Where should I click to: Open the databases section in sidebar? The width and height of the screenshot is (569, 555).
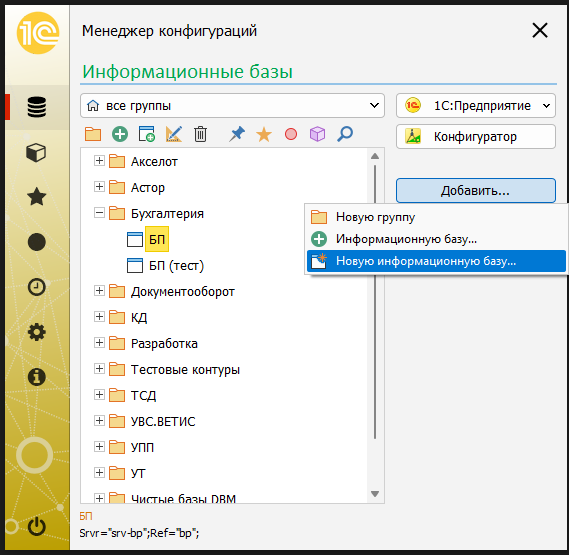pyautogui.click(x=37, y=107)
